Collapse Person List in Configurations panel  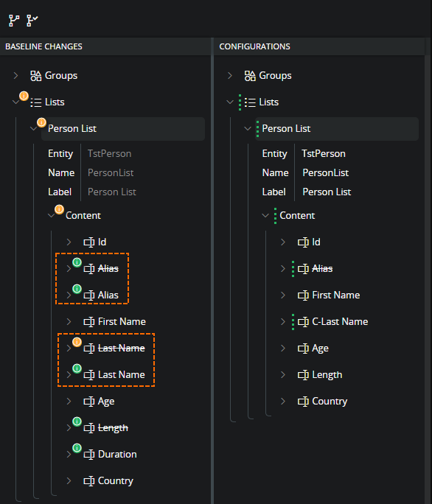coord(248,128)
